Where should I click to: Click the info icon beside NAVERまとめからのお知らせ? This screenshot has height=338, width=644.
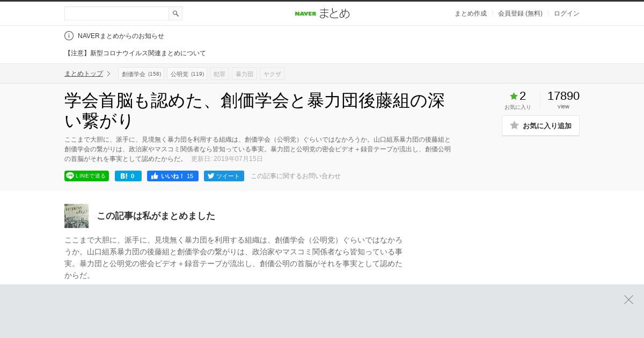point(69,36)
